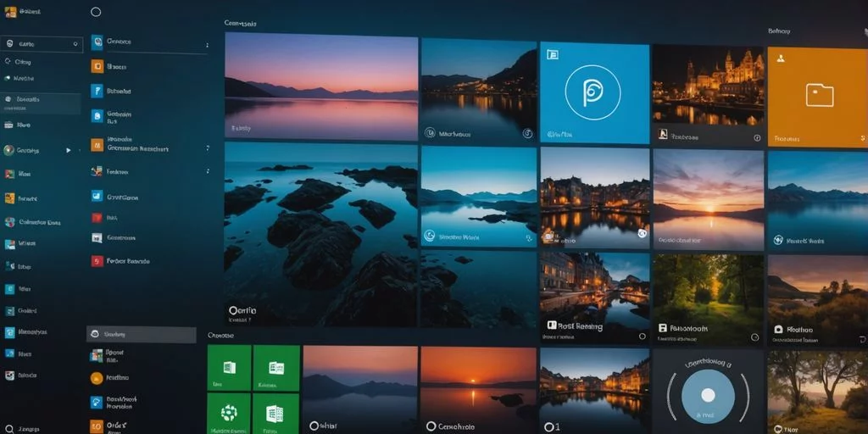This screenshot has width=868, height=434.
Task: Open the more dots on the colorful icon app row
Action: pos(207,171)
